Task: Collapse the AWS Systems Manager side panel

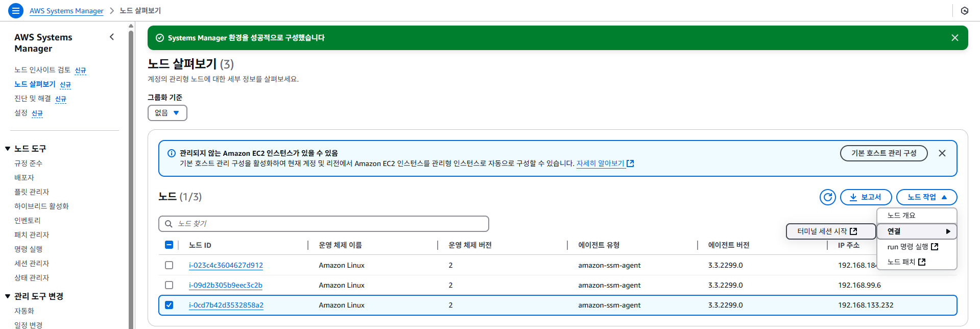Action: (112, 37)
